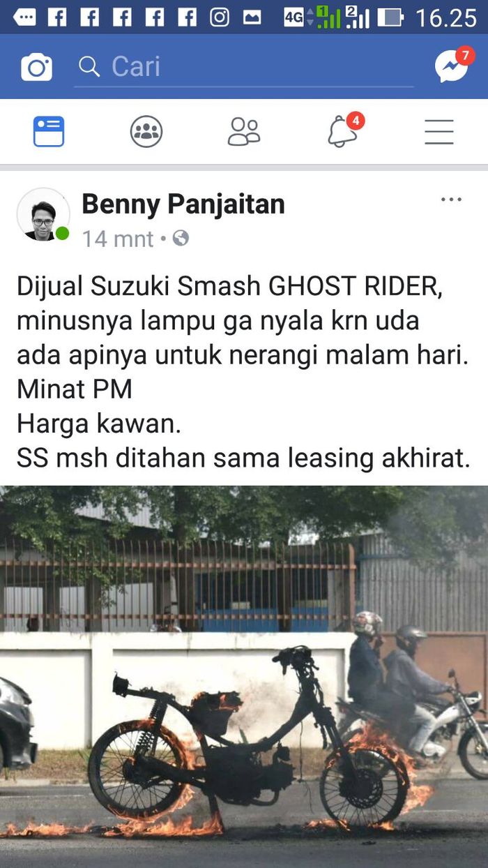Open the burning motorcycle photo

click(244, 677)
